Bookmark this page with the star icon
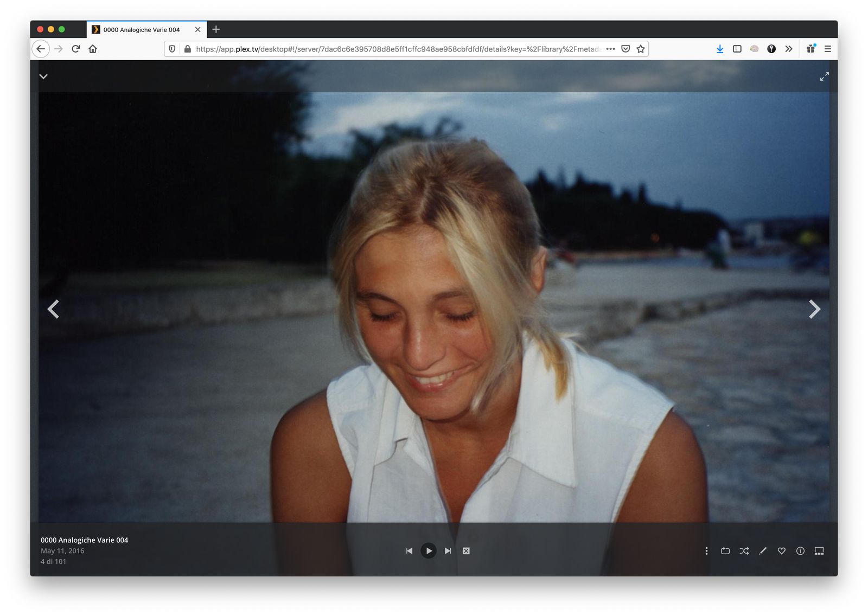The image size is (868, 616). (641, 49)
